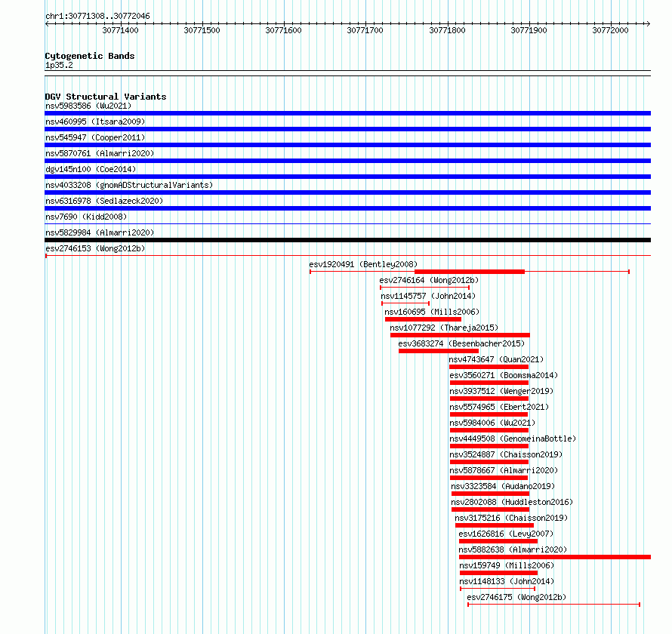Click nsv159749 (Mills2006) label
Viewport: 672px width, 634px height.
[x=507, y=565]
